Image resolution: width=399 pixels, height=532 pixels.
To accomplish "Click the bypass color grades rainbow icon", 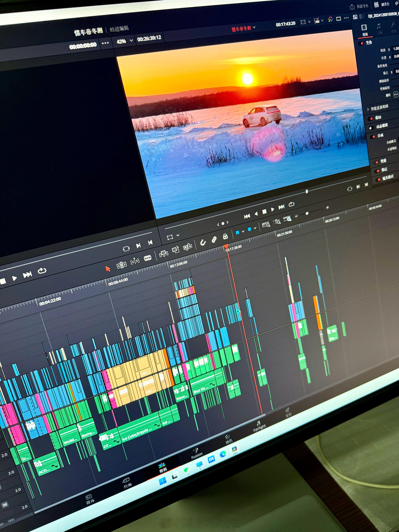I will pos(330,19).
